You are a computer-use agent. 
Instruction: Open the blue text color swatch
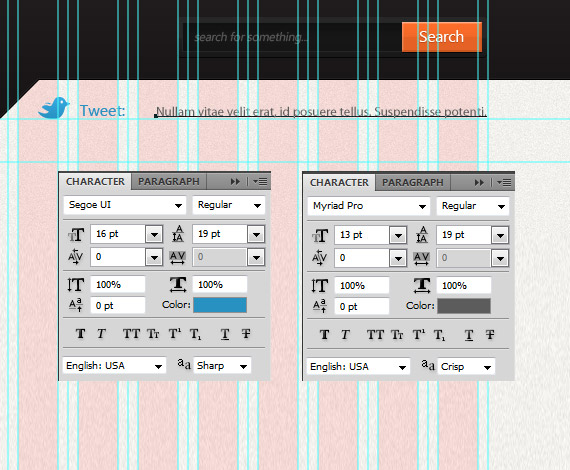(220, 305)
